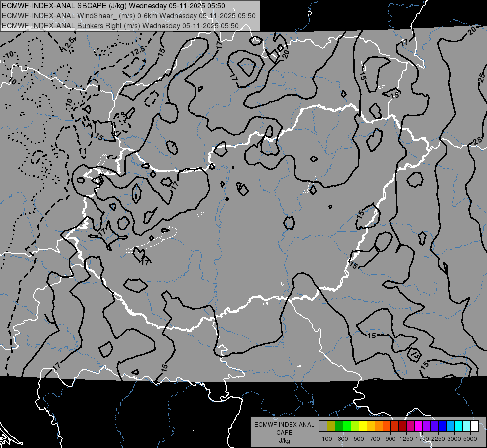Select the 5000 colorbar tick label
Image resolution: width=487 pixels, height=448 pixels.
pos(470,439)
